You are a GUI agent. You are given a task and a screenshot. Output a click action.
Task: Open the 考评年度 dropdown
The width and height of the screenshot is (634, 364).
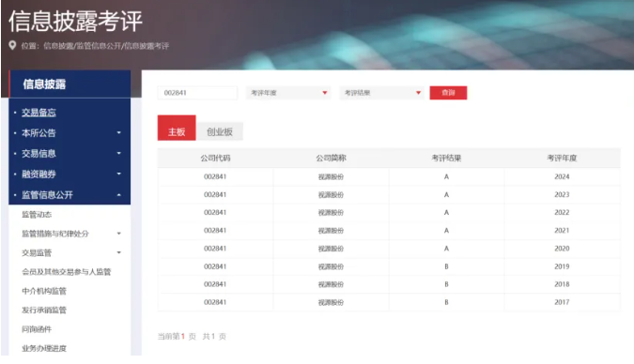click(x=288, y=93)
